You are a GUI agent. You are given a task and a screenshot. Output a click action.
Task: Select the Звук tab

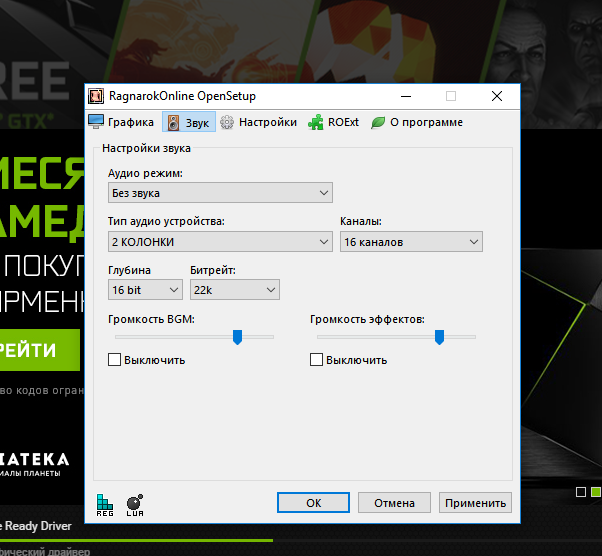point(189,122)
